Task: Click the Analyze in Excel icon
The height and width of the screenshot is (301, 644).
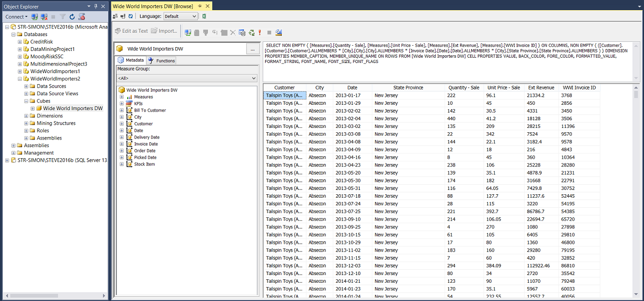Action: click(x=204, y=16)
